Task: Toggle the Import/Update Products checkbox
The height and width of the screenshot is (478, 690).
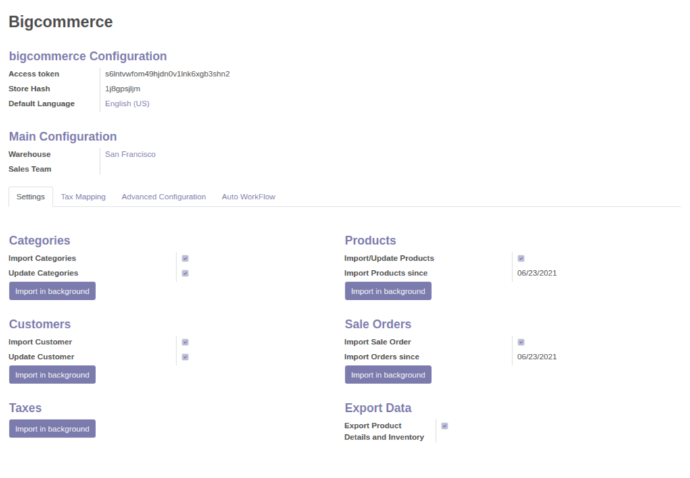Action: 521,258
